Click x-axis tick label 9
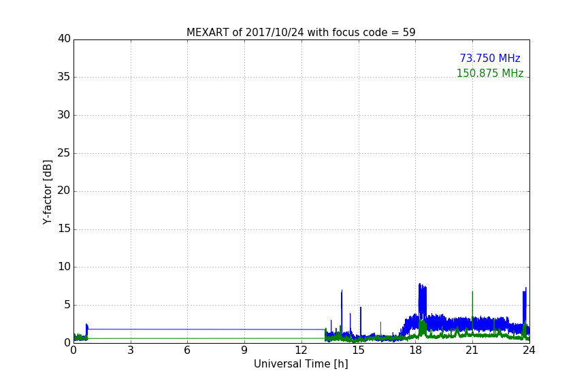This screenshot has width=588, height=392. click(x=244, y=350)
